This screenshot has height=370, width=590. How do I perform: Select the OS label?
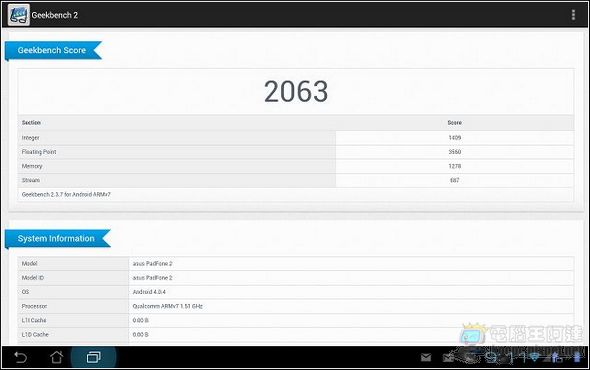[25, 292]
